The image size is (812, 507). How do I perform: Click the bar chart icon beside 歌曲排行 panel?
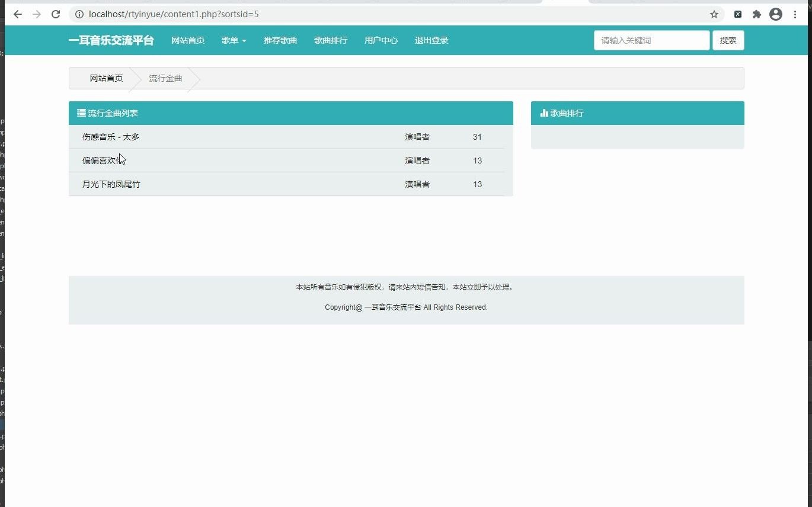pyautogui.click(x=544, y=113)
